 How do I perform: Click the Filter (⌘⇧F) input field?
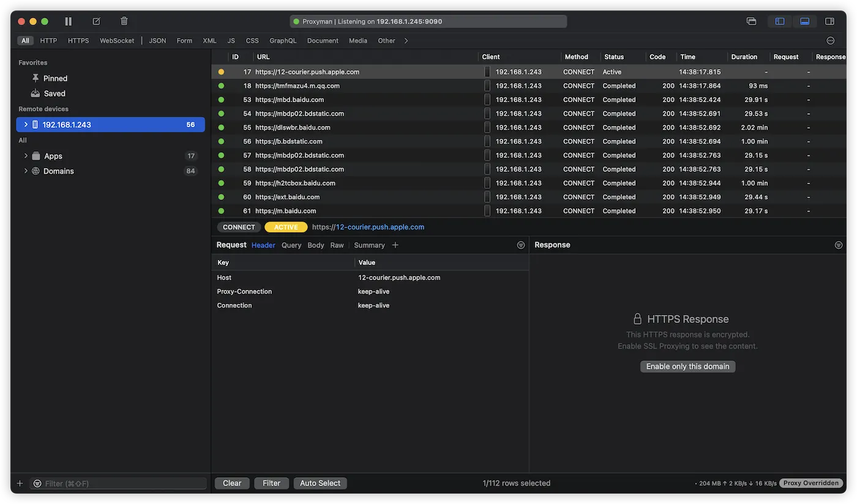[x=118, y=483]
